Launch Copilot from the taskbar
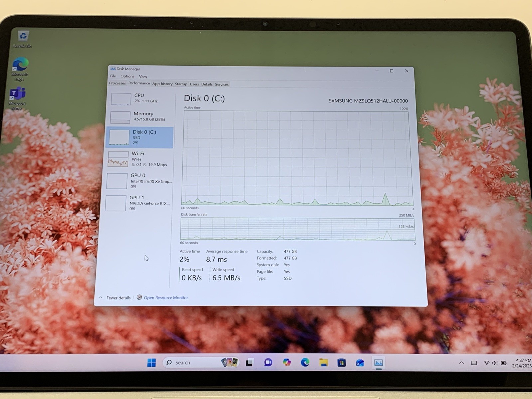This screenshot has width=532, height=399. [287, 362]
